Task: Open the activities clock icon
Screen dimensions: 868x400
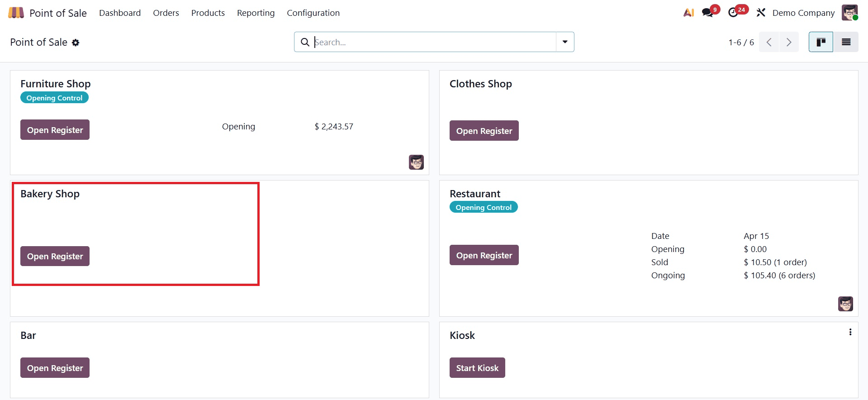Action: coord(733,13)
